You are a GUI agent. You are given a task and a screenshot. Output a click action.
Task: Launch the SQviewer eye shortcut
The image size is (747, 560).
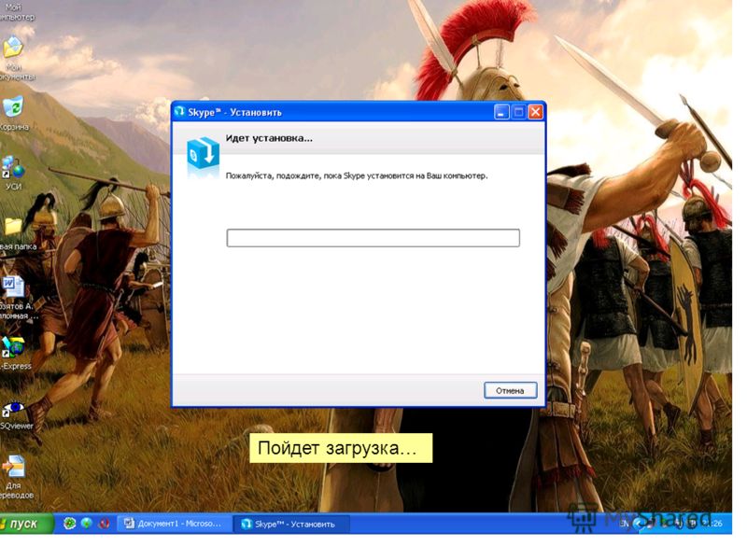click(13, 408)
